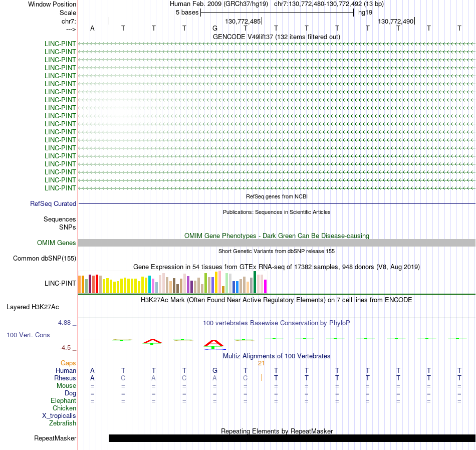Click the first orange GTEx expression bar

click(80, 284)
